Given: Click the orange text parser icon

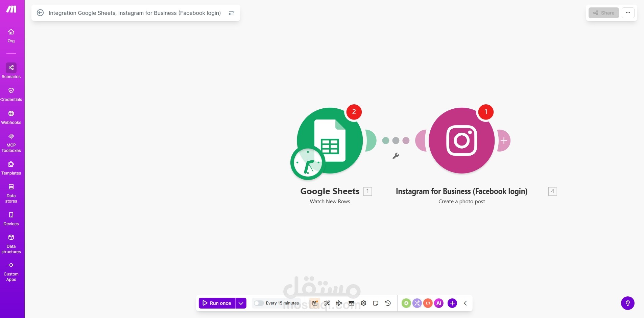Looking at the screenshot, I should (428, 303).
